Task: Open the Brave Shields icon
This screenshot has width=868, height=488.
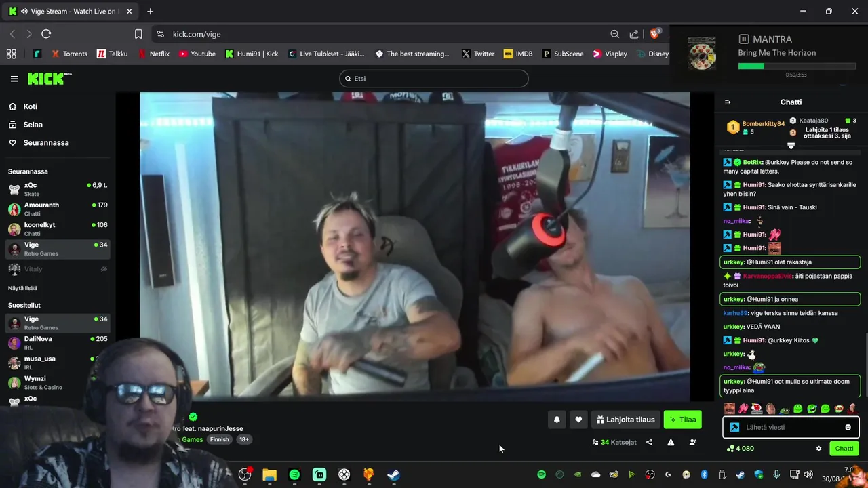Action: 655,33
